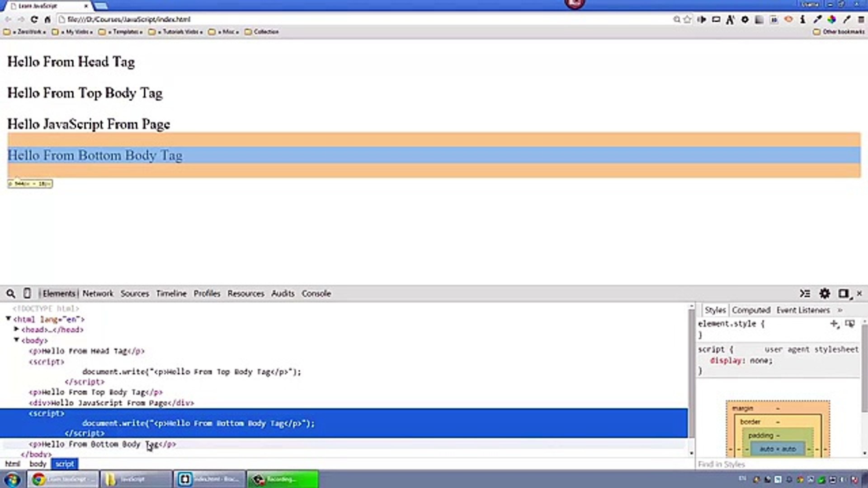This screenshot has width=868, height=488.
Task: Change DevTools dock side icon
Action: pyautogui.click(x=844, y=294)
